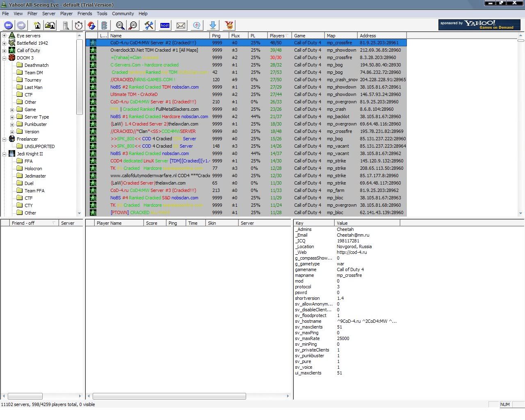Click the blue host toolbar button

[x=165, y=25]
